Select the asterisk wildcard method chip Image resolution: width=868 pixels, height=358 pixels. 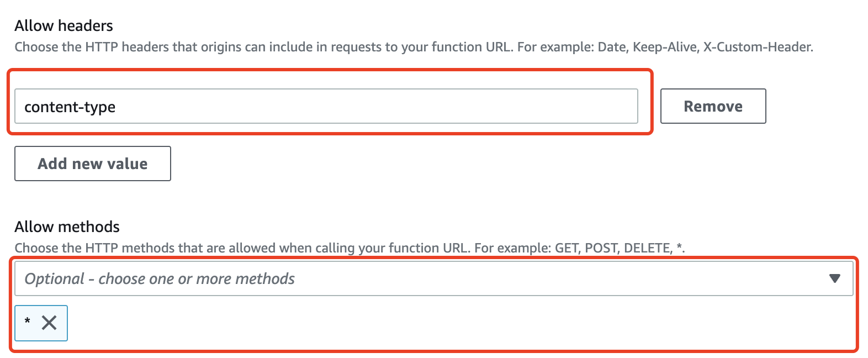click(x=28, y=323)
